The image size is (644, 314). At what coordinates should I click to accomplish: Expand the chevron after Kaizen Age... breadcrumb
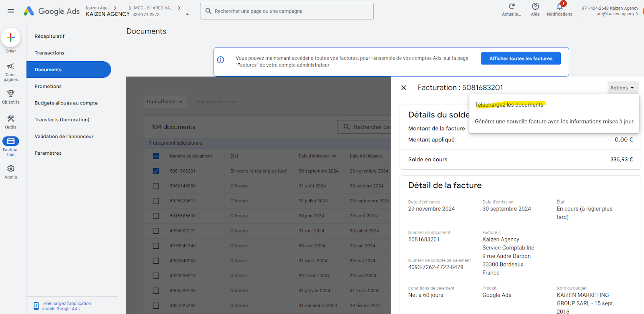(116, 8)
